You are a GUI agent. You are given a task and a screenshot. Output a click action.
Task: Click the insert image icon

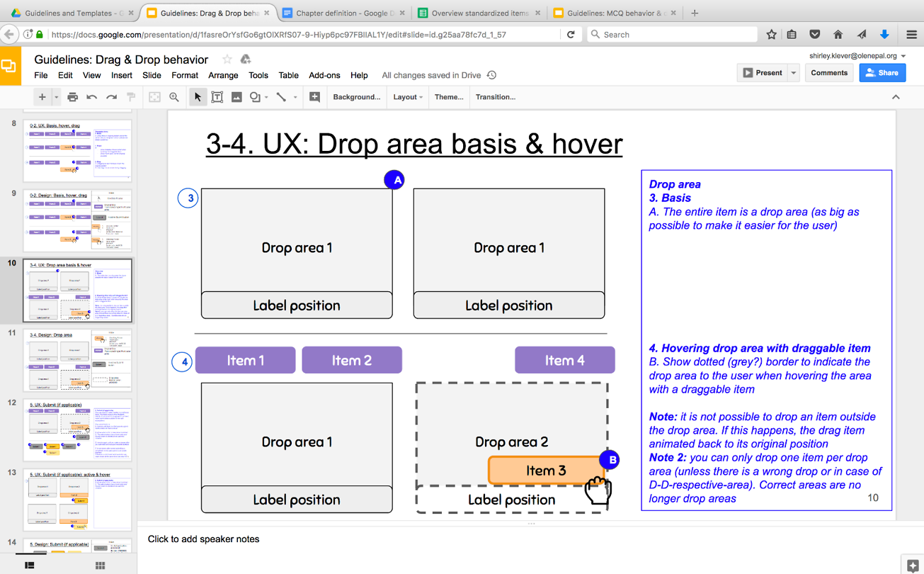(x=236, y=97)
